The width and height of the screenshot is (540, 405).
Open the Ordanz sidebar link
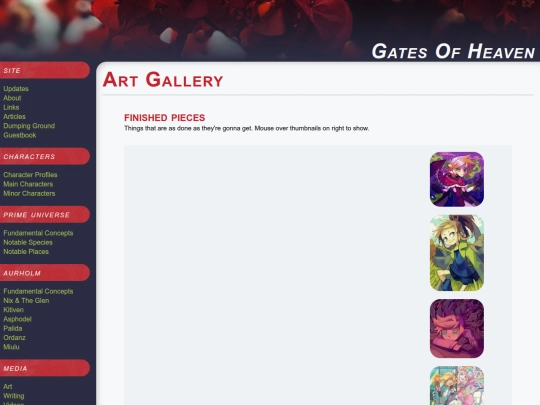coord(14,338)
